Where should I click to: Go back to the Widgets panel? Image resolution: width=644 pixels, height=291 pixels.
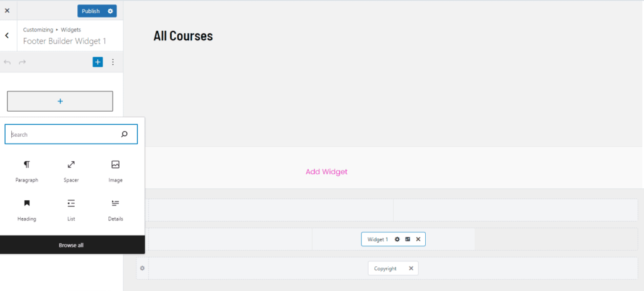click(7, 35)
